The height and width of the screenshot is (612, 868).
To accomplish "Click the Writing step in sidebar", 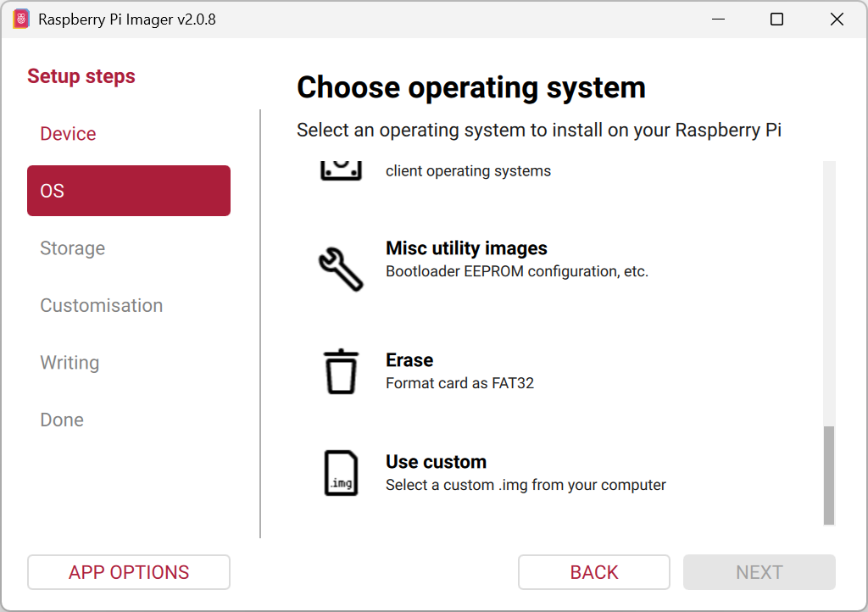I will 129,363.
